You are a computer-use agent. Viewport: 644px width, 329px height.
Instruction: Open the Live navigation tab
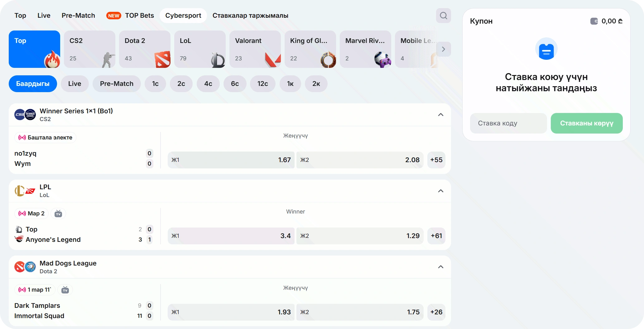pyautogui.click(x=44, y=16)
